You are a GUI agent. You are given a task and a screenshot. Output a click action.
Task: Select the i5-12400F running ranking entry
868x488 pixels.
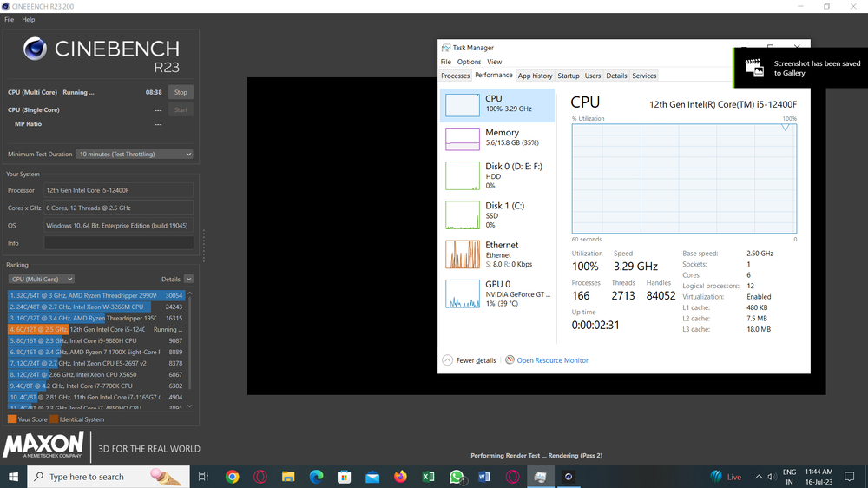pos(95,329)
